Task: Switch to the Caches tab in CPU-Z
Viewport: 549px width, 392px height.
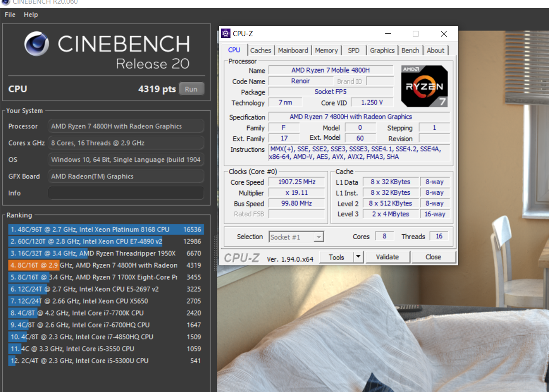Action: coord(260,50)
